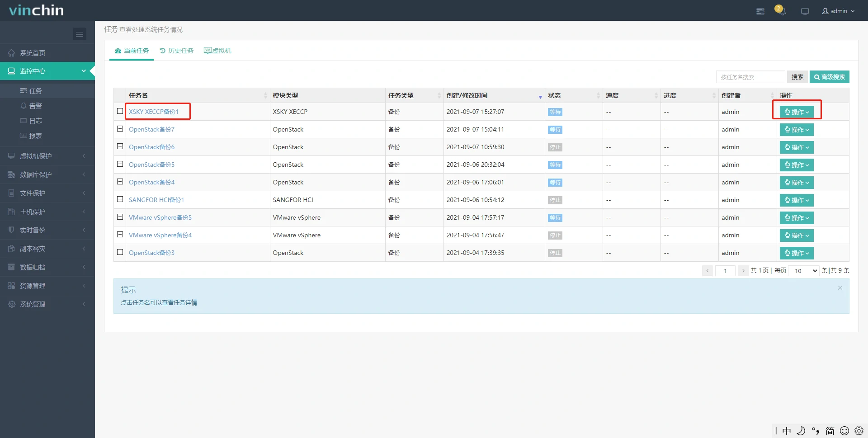Expand the 文件保护 sidebar menu
The width and height of the screenshot is (868, 438).
click(x=47, y=193)
